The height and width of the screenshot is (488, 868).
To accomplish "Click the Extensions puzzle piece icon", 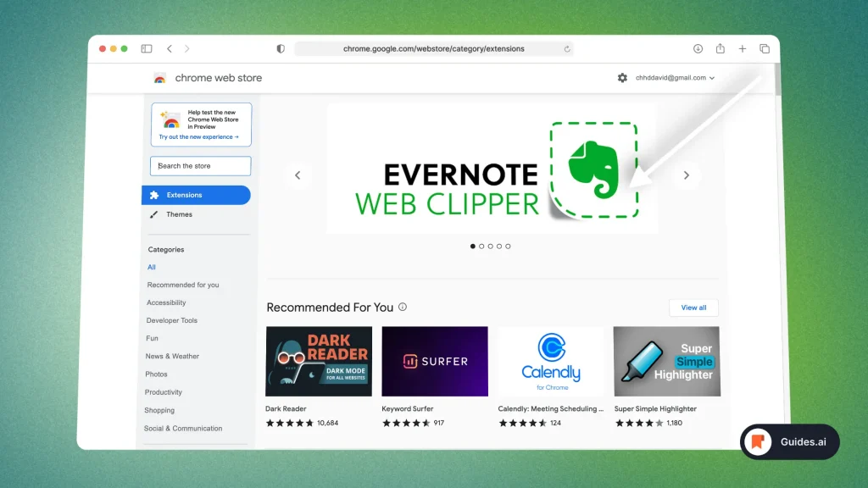I will pyautogui.click(x=154, y=196).
